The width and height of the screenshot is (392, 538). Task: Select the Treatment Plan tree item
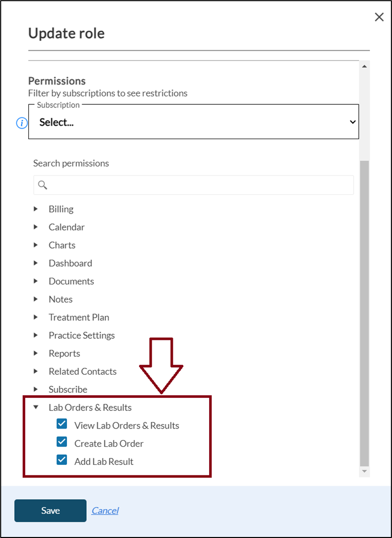pyautogui.click(x=79, y=317)
